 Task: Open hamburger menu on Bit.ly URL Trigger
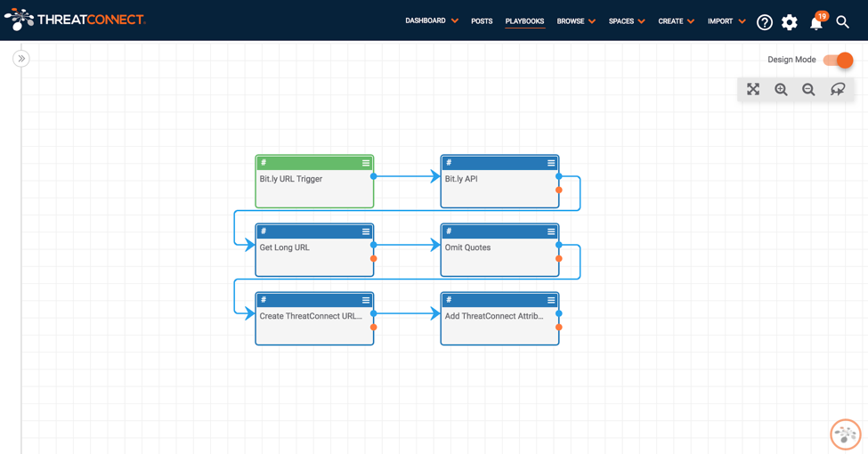pyautogui.click(x=366, y=163)
